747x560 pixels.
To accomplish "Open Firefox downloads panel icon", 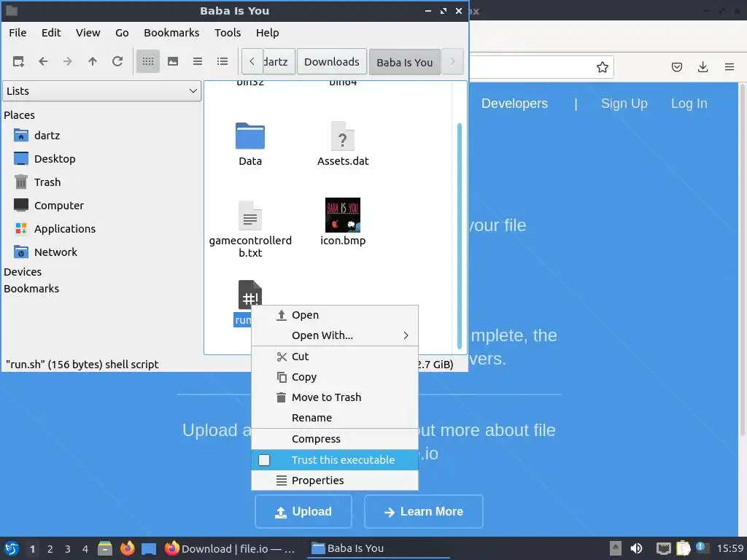I will pos(703,67).
